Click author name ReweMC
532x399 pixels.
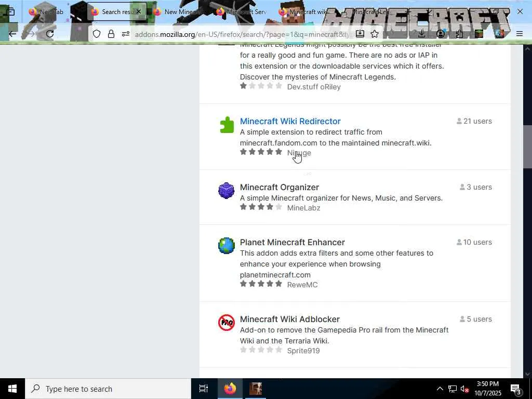pyautogui.click(x=302, y=285)
